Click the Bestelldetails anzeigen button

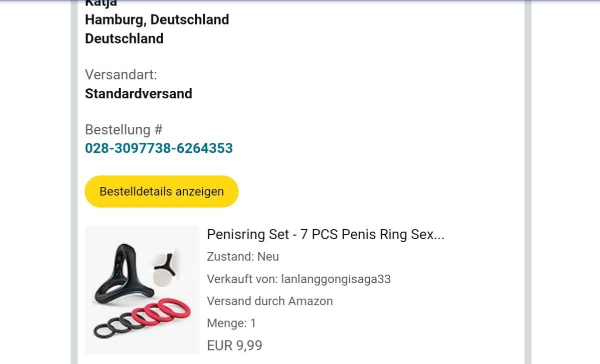pos(161,191)
